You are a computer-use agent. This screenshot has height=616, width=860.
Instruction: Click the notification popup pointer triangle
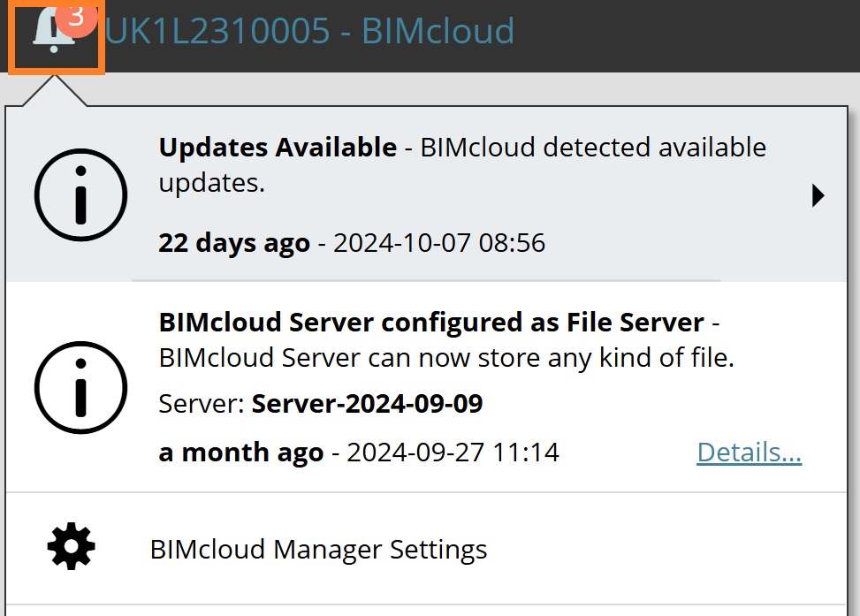click(x=54, y=91)
